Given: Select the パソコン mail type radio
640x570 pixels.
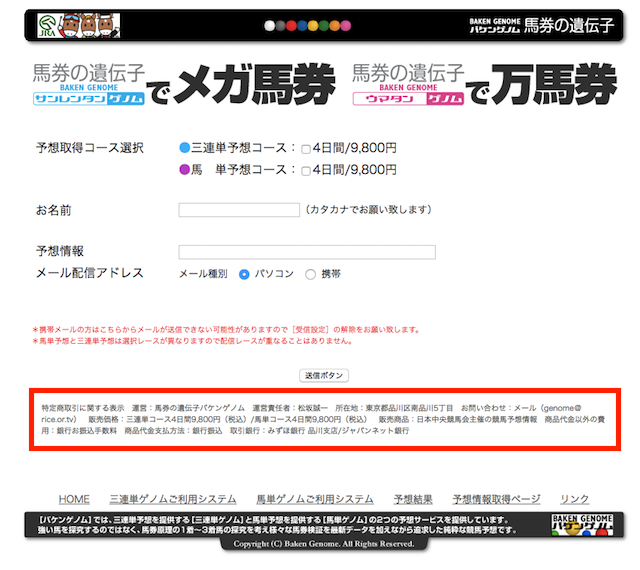Looking at the screenshot, I should pos(244,274).
